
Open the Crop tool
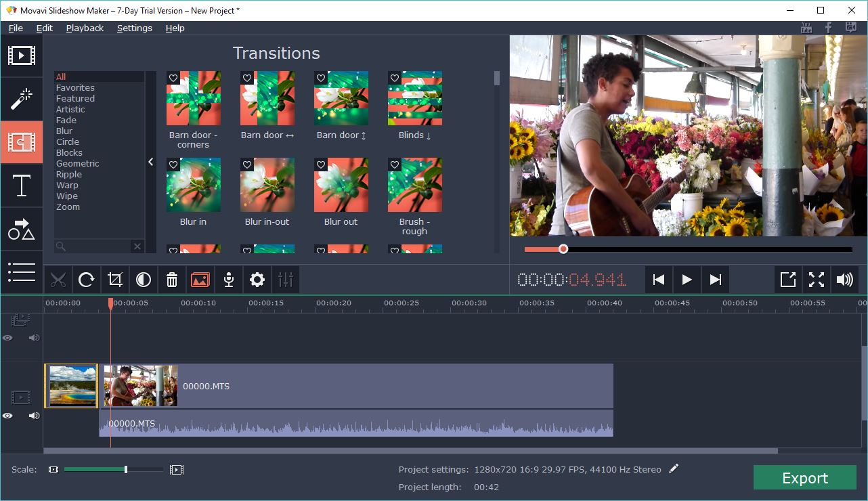114,279
